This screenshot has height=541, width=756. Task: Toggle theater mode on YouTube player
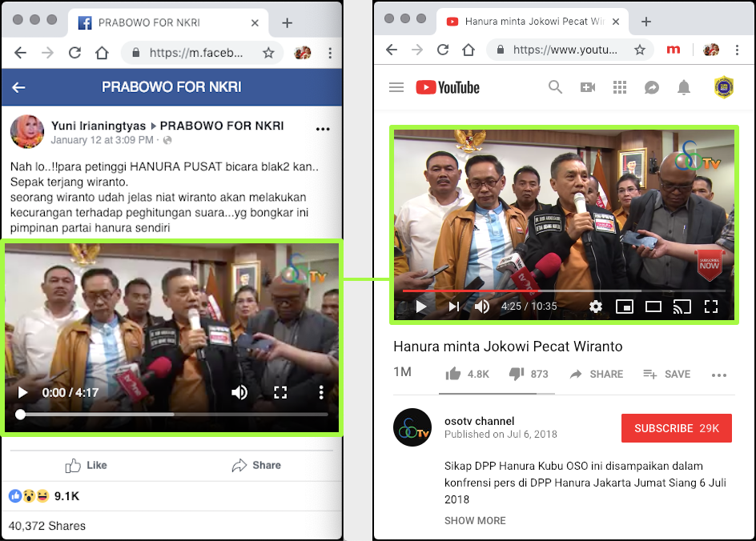[653, 307]
